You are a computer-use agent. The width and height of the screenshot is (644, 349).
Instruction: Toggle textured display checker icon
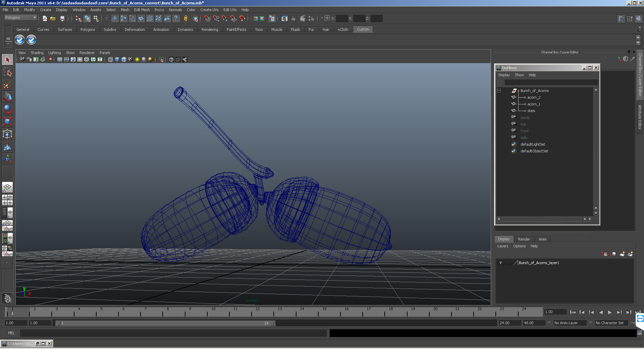tap(130, 59)
